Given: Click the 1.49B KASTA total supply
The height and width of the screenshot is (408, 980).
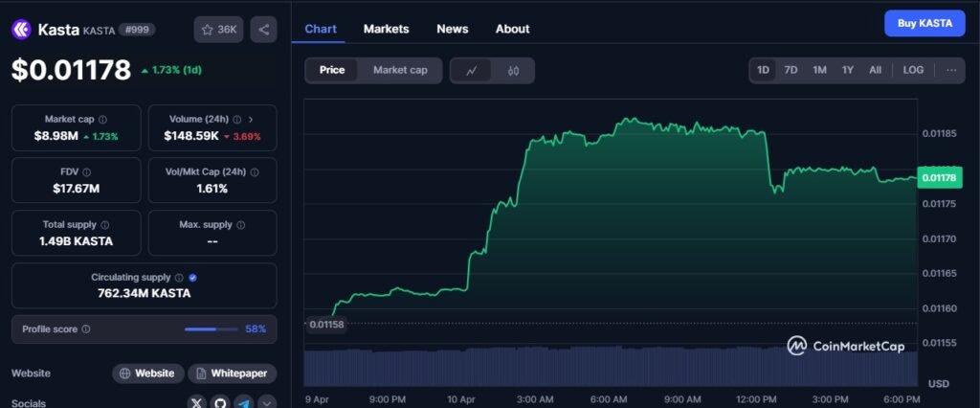Looking at the screenshot, I should click(77, 241).
